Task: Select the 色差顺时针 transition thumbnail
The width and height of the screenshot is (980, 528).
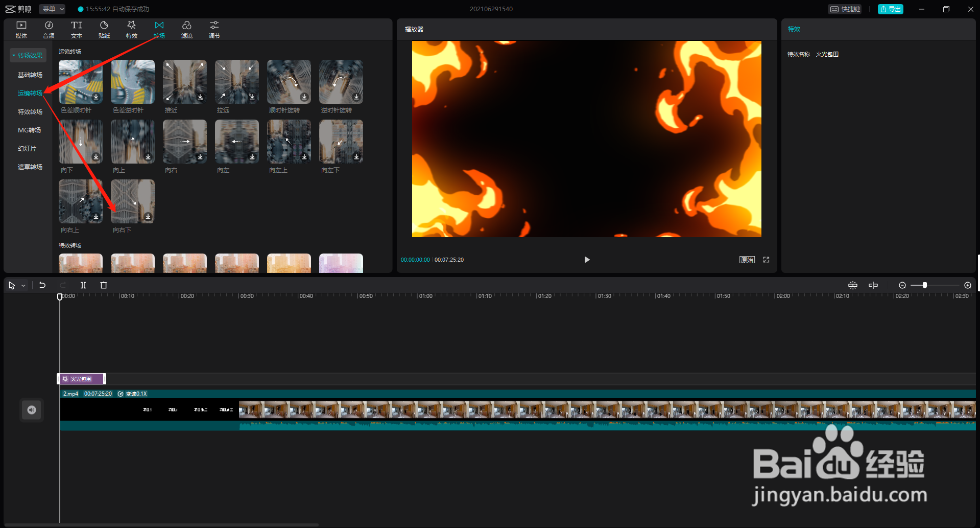Action: point(81,82)
